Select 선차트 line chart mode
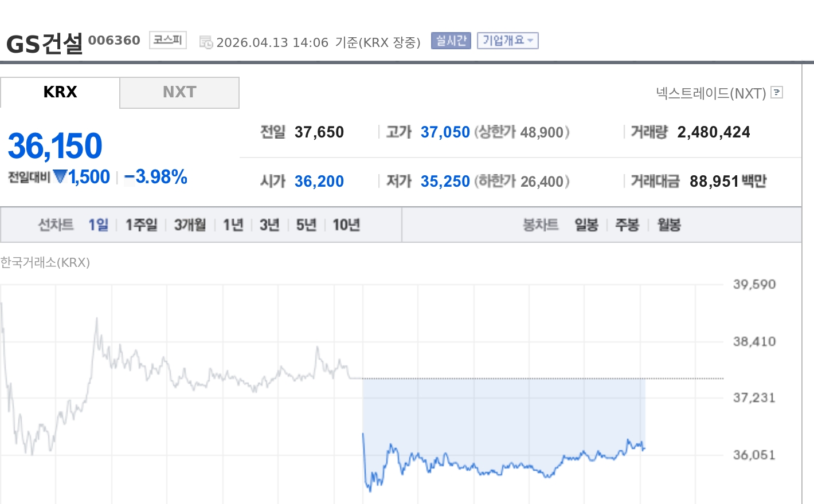Viewport: 814px width, 504px height. pos(56,225)
